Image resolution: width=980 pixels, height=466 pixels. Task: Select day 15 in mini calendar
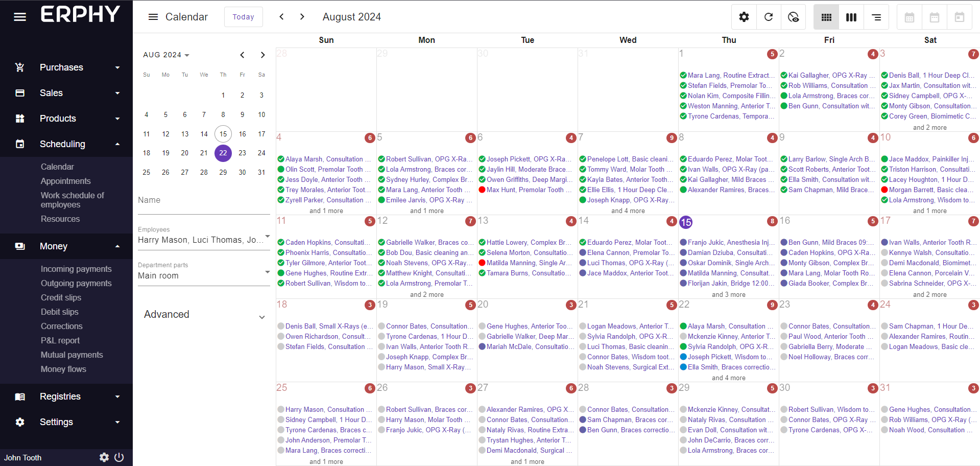click(223, 134)
